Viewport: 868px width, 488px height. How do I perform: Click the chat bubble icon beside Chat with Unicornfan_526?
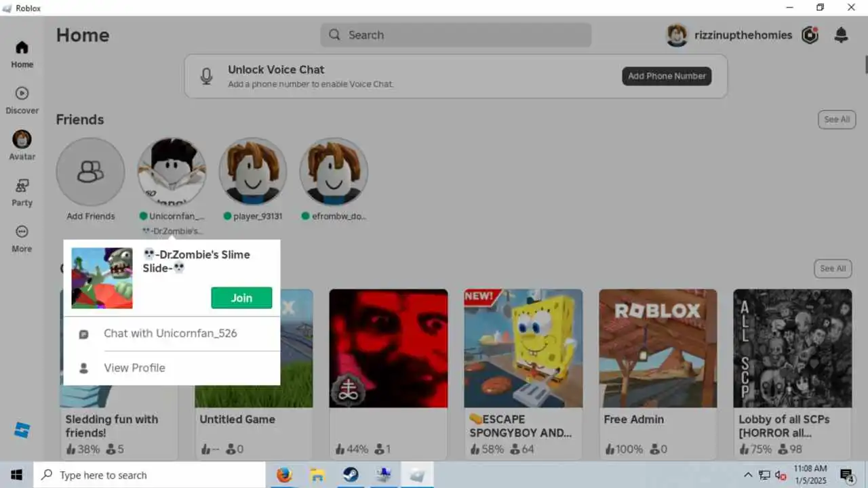(x=83, y=334)
